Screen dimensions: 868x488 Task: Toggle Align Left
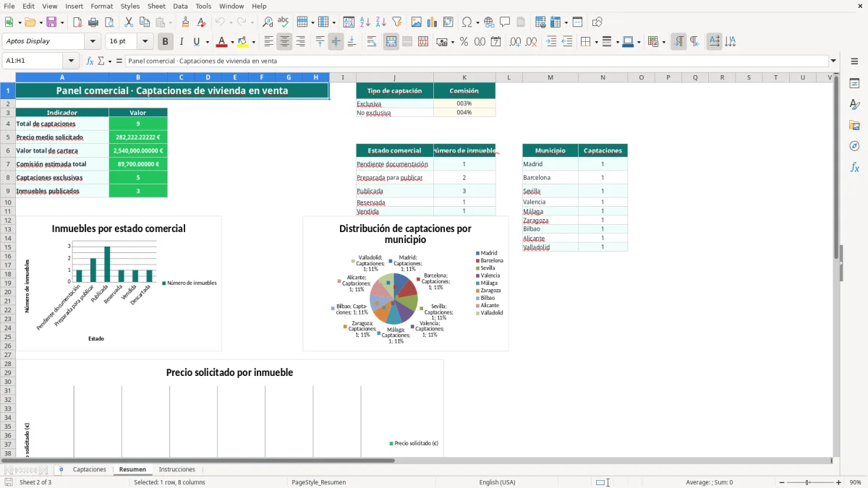(x=268, y=42)
